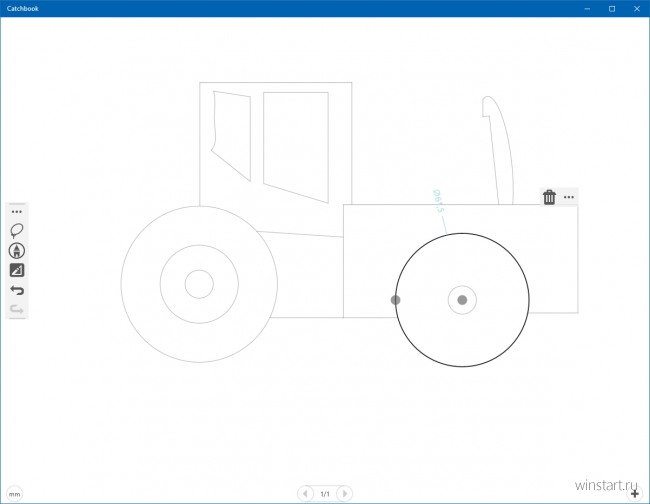Screen dimensions: 650x504
Task: Switch units using the mm button
Action: [15, 494]
